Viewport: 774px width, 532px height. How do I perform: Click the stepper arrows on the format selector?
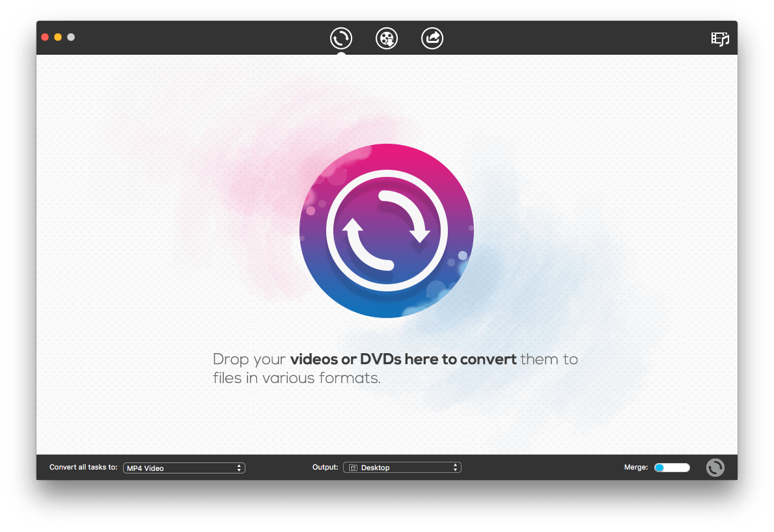click(x=240, y=468)
